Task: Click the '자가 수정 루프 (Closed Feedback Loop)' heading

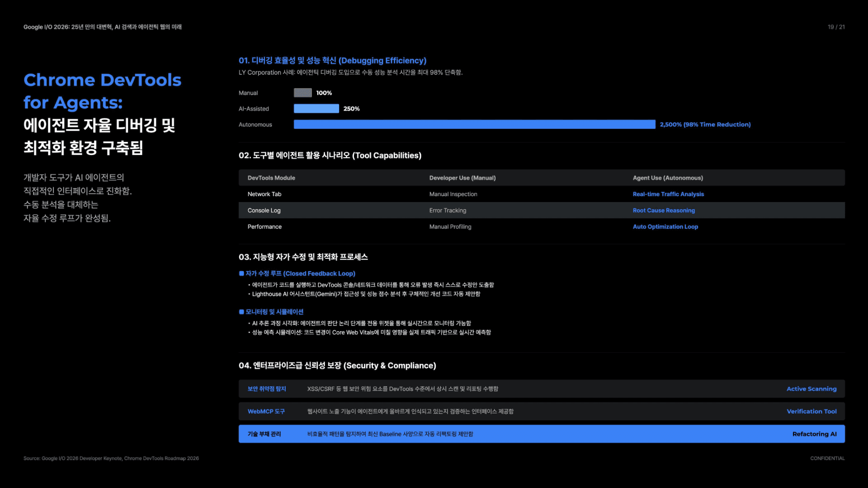Action: point(300,273)
